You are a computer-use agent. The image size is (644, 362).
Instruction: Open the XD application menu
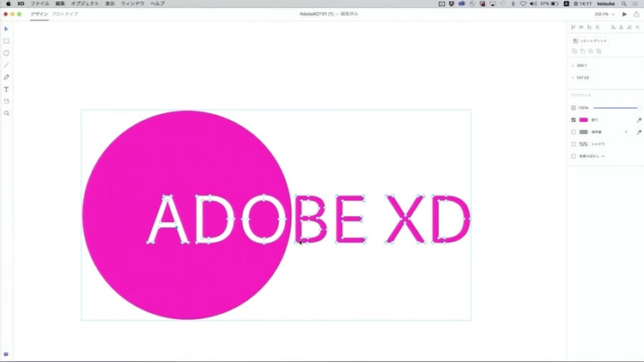coord(21,3)
